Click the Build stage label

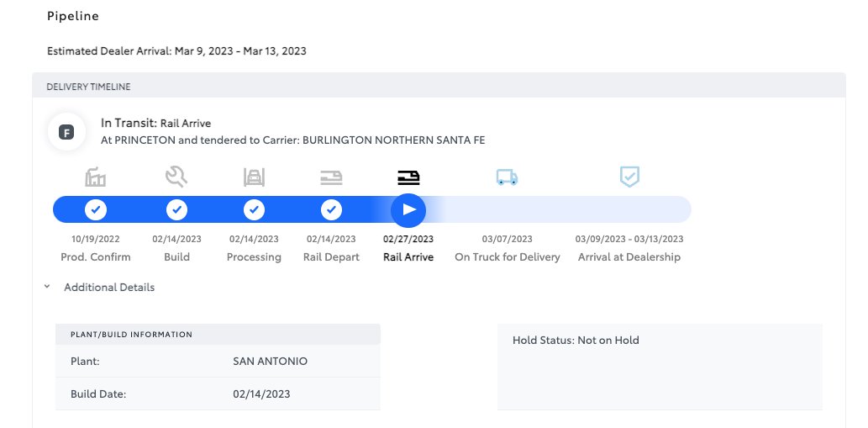[176, 257]
